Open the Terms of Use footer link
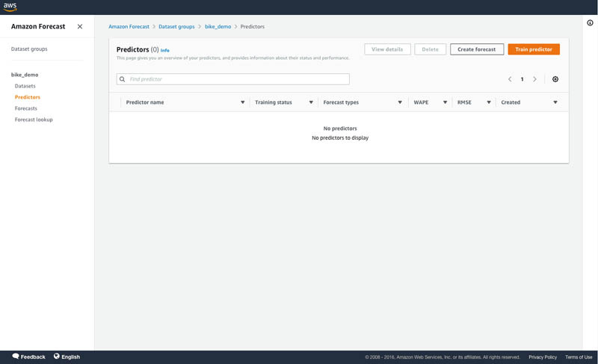Screen dimensions: 598x364 click(579, 357)
